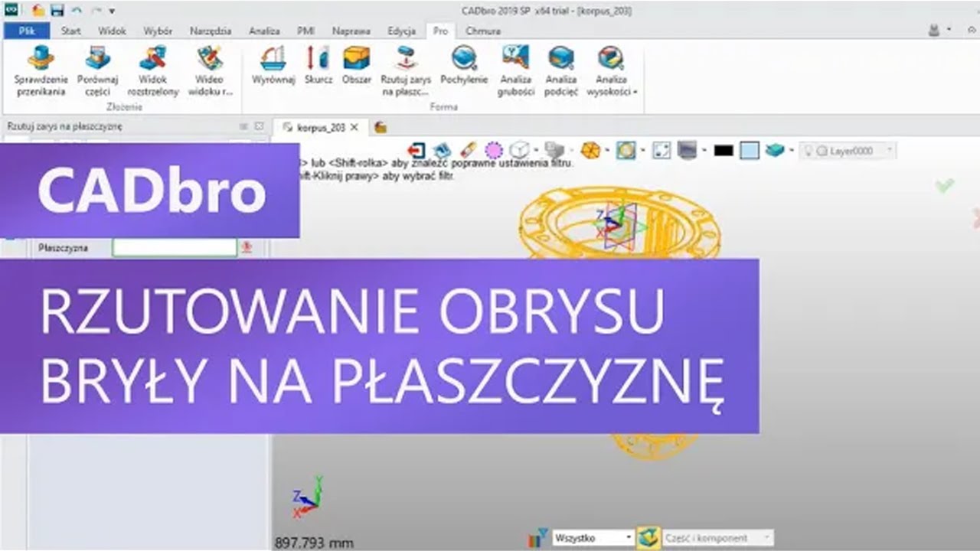
Task: Click the blue folded sheet icon in viewport toolbar
Action: pos(443,151)
